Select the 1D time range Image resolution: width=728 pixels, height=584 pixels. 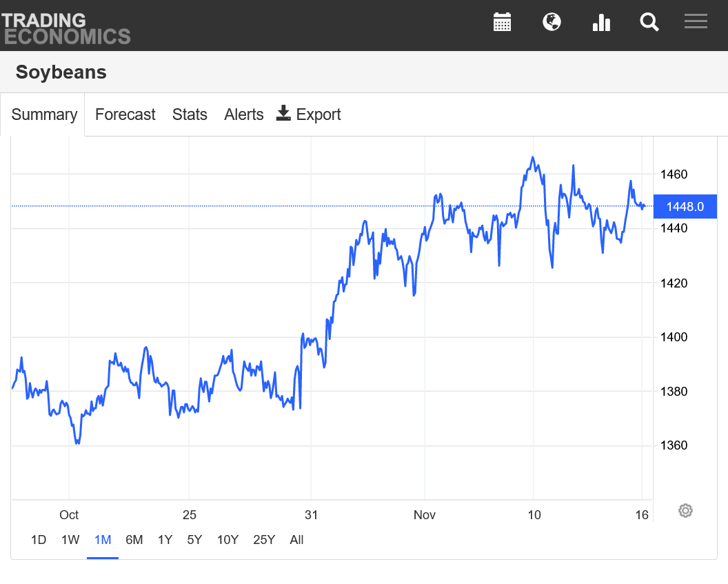pos(39,540)
